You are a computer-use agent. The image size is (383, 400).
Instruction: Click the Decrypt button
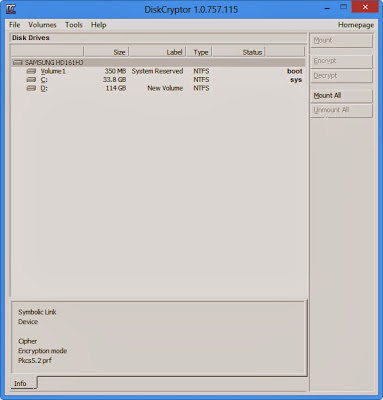tap(341, 76)
